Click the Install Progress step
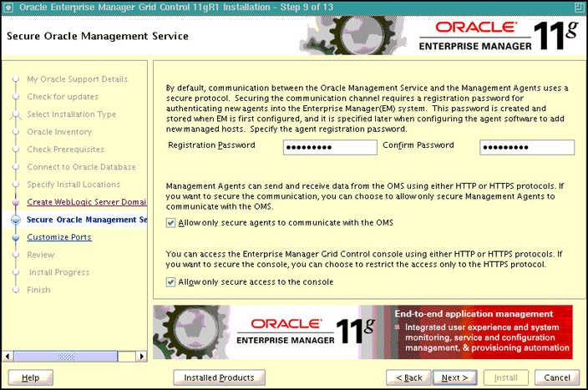Viewport: 588px width, 390px height. [59, 272]
